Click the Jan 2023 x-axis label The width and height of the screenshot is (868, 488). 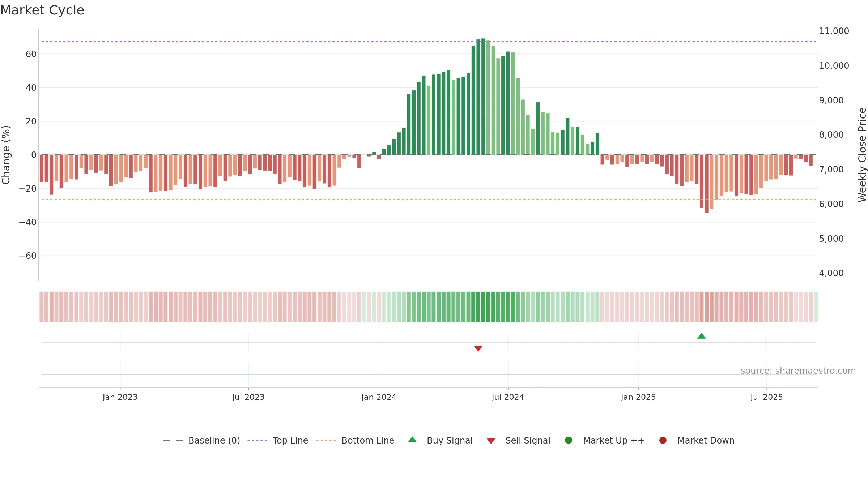(120, 397)
